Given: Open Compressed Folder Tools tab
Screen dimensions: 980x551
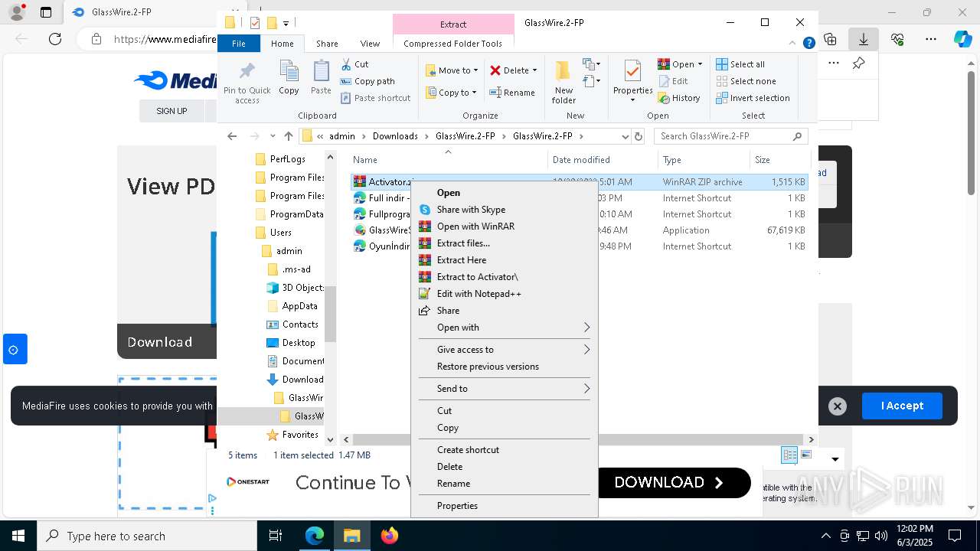Looking at the screenshot, I should tap(452, 44).
